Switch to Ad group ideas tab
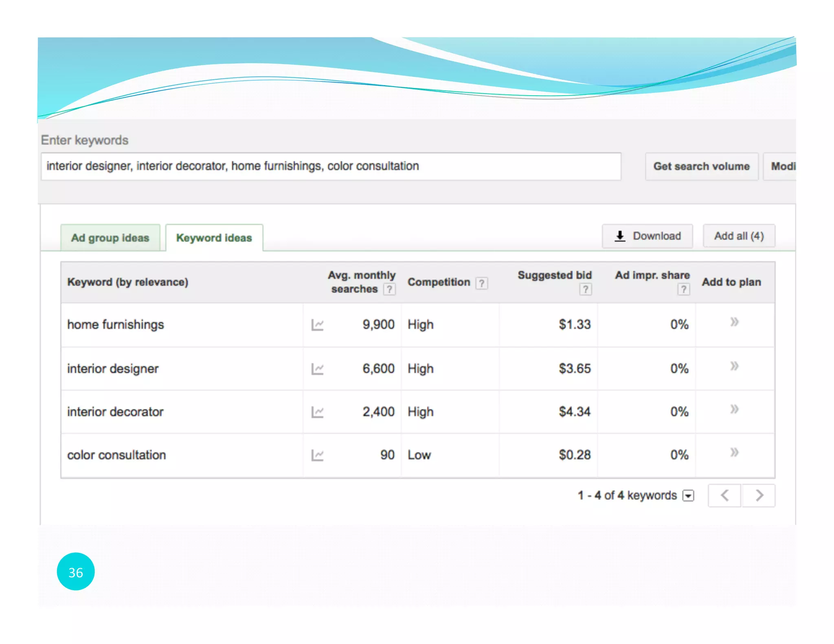This screenshot has width=834, height=644. (x=110, y=238)
